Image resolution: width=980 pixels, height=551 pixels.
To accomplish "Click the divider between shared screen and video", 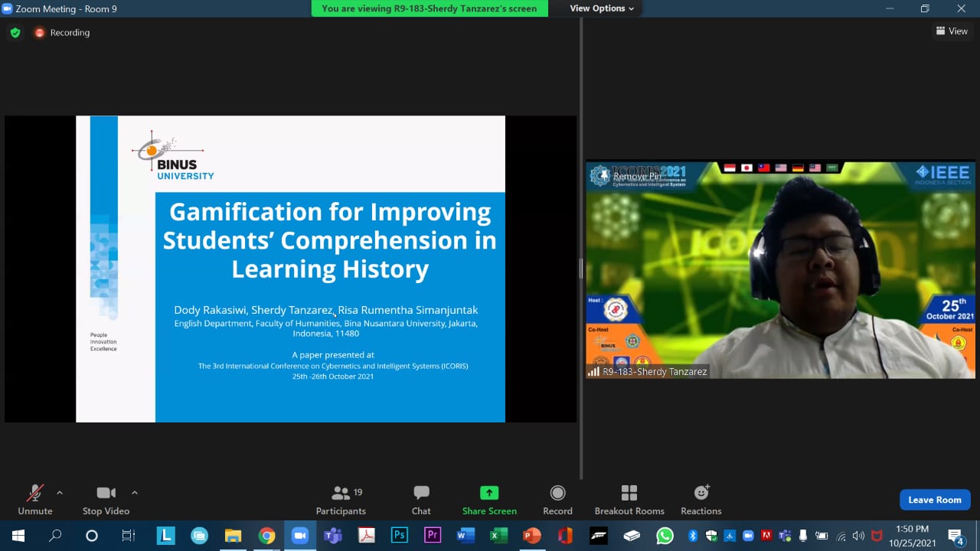I will [581, 268].
